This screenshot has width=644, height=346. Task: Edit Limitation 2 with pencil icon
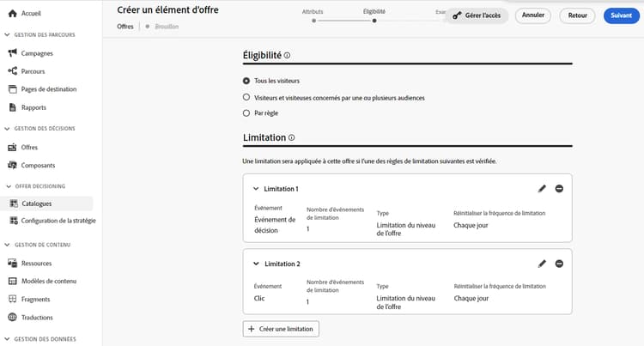coord(542,264)
